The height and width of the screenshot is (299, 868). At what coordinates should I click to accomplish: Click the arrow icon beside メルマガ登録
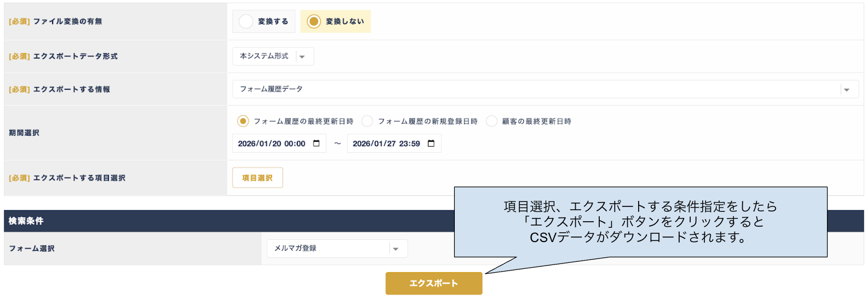pyautogui.click(x=396, y=249)
